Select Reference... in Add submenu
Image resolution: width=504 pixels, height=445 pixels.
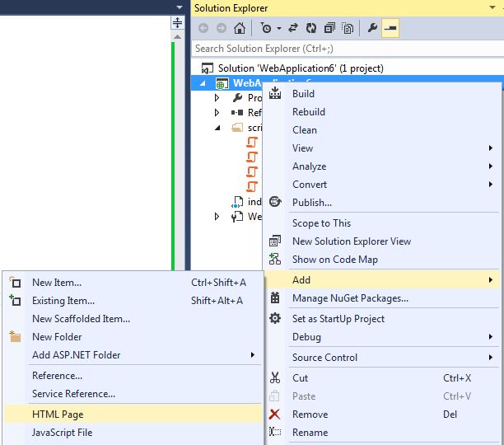click(133, 376)
